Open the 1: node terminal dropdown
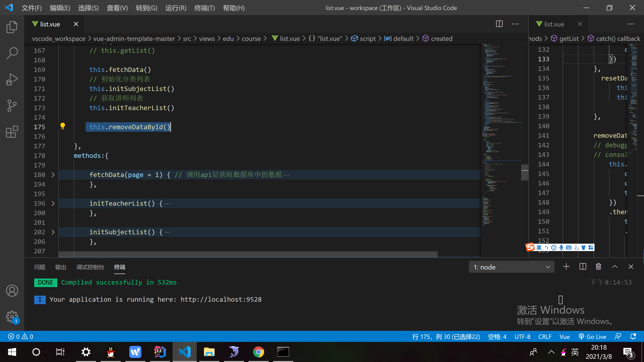This screenshot has height=362, width=644. [x=511, y=267]
